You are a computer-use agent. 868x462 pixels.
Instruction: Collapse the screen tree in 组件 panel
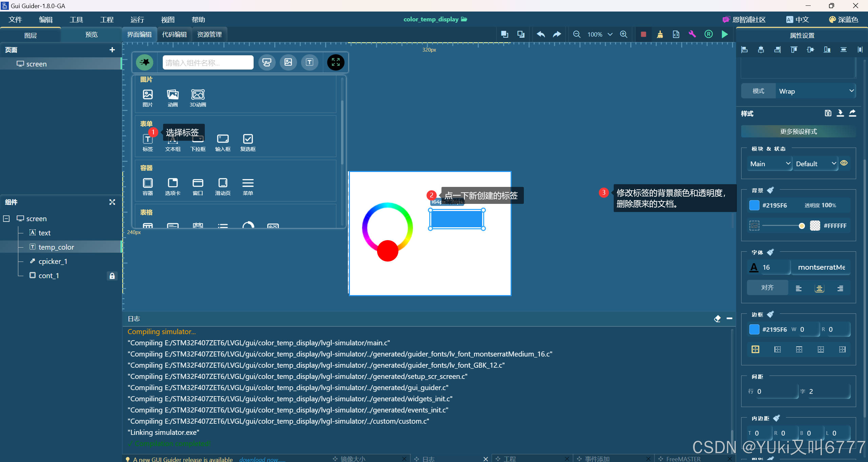[6, 219]
